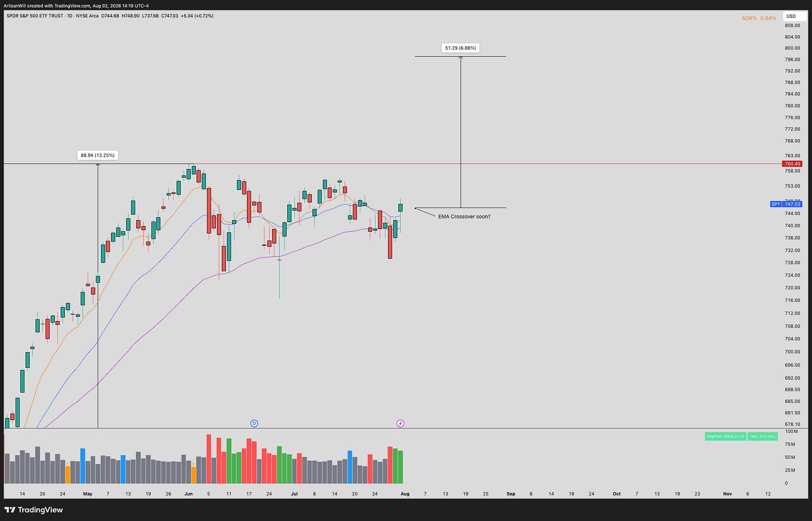
Task: Click the "Sep" date axis label
Action: click(511, 494)
